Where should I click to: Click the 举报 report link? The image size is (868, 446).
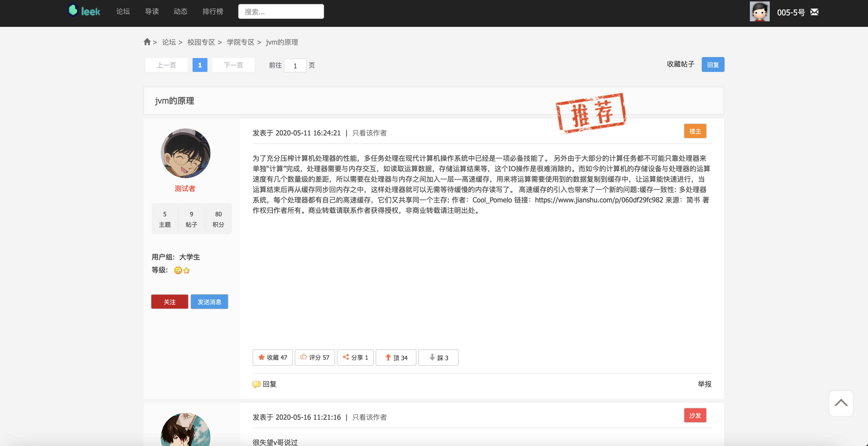tap(704, 384)
